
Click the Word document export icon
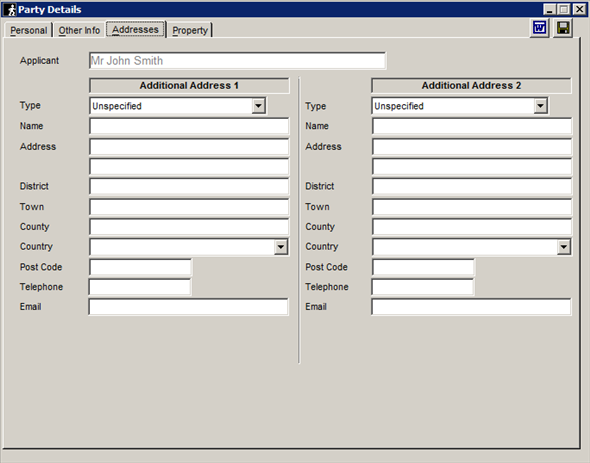(x=540, y=28)
